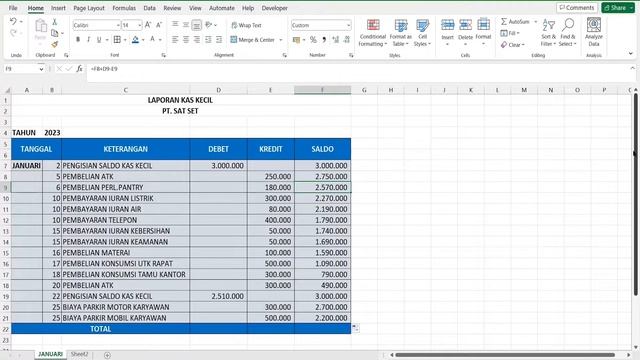Open Format as Table

coord(400,33)
